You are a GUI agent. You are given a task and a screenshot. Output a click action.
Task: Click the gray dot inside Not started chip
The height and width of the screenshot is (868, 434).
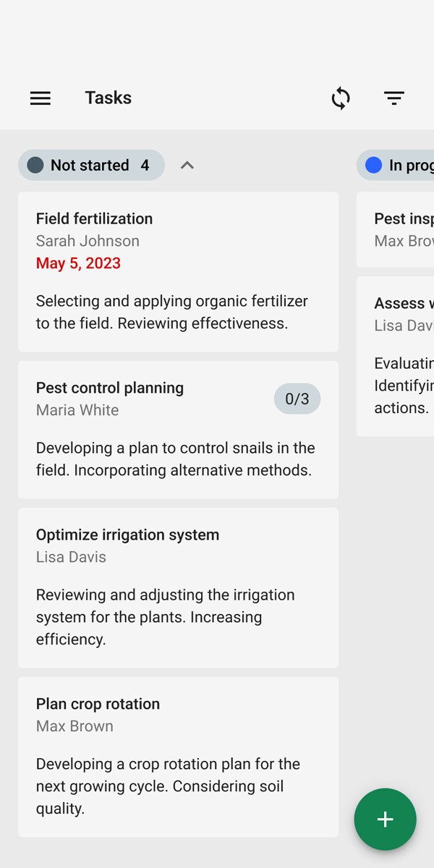click(x=34, y=165)
